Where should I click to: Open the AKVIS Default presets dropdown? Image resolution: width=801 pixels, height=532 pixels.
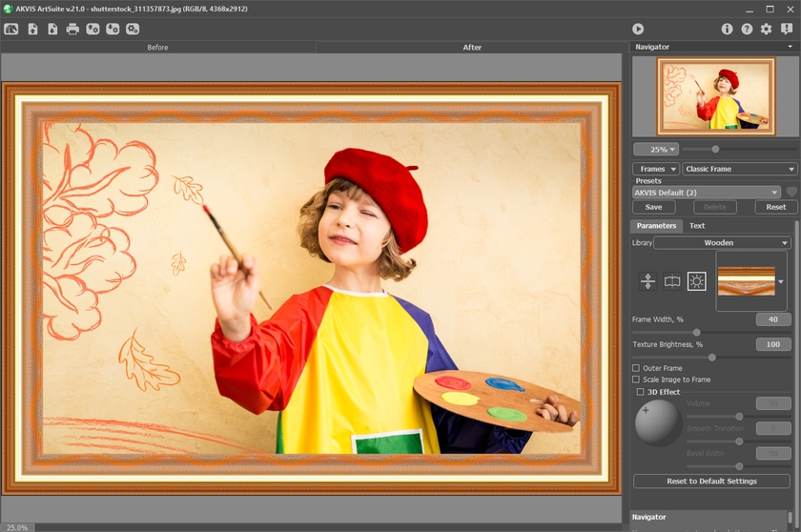click(x=707, y=193)
